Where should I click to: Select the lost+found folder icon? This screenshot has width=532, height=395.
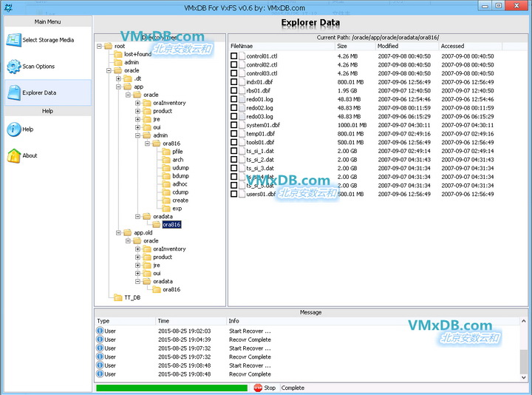[x=117, y=54]
